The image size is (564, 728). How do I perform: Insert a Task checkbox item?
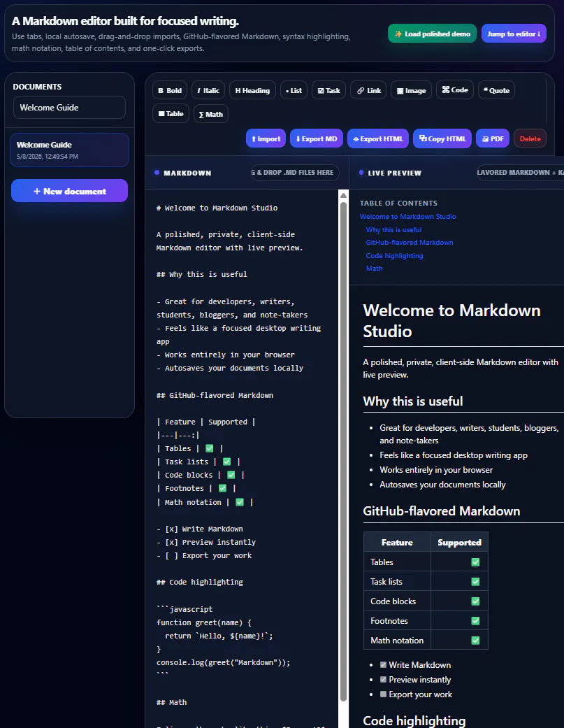click(329, 90)
